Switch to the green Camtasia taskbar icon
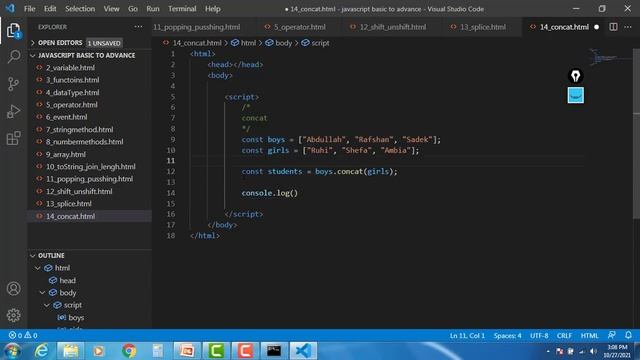Screen dimensions: 640x360 pyautogui.click(x=216, y=351)
